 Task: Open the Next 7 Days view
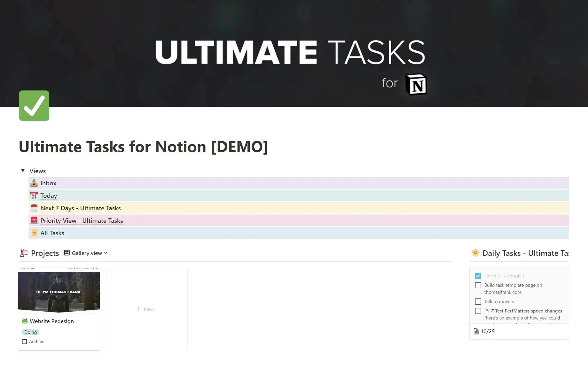point(80,208)
